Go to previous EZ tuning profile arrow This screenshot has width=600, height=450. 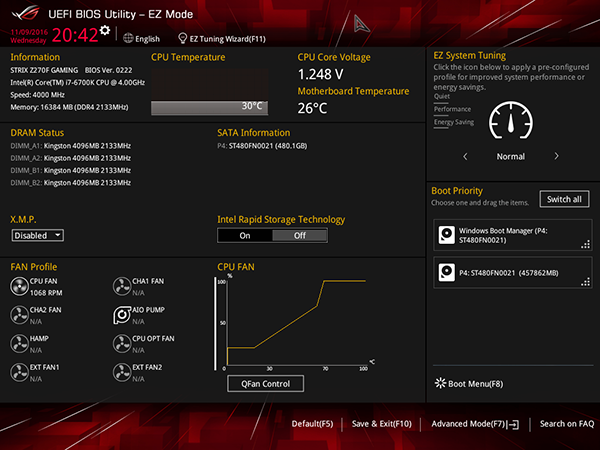click(x=465, y=157)
